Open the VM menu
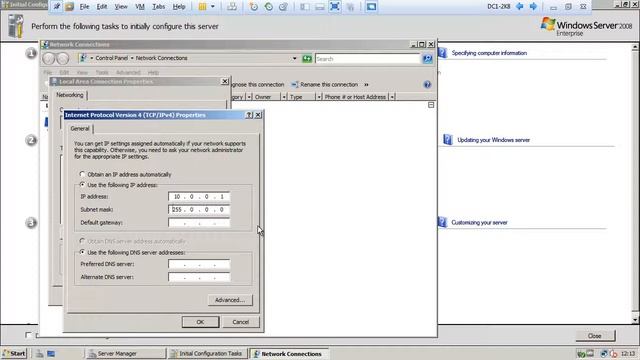640x360 pixels. coord(140,7)
